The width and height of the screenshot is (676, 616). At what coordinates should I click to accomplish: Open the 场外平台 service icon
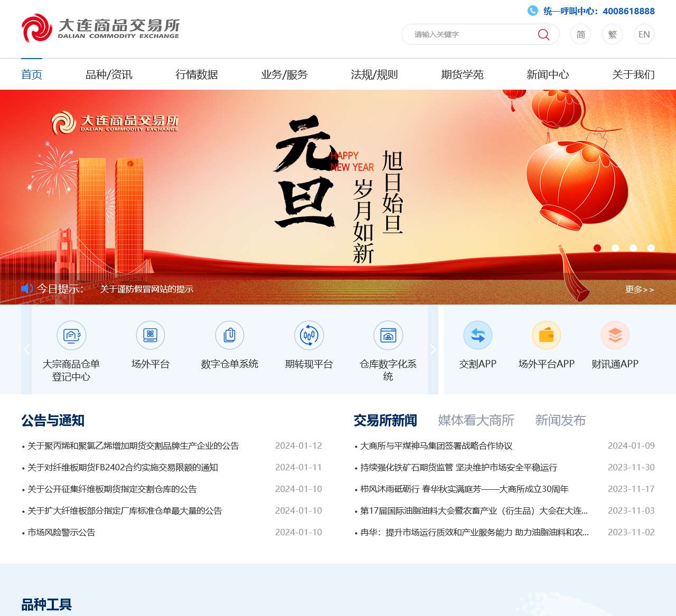(x=151, y=335)
